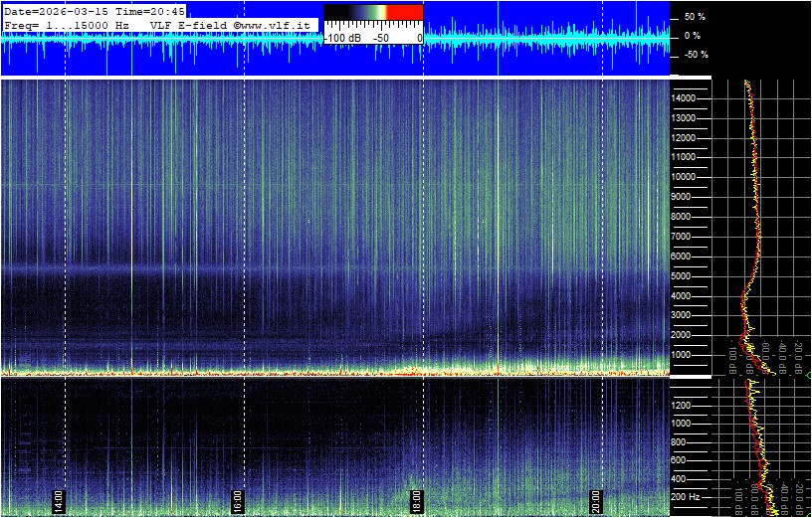
Task: Click the 16:00 time marker
Action: coord(238,498)
